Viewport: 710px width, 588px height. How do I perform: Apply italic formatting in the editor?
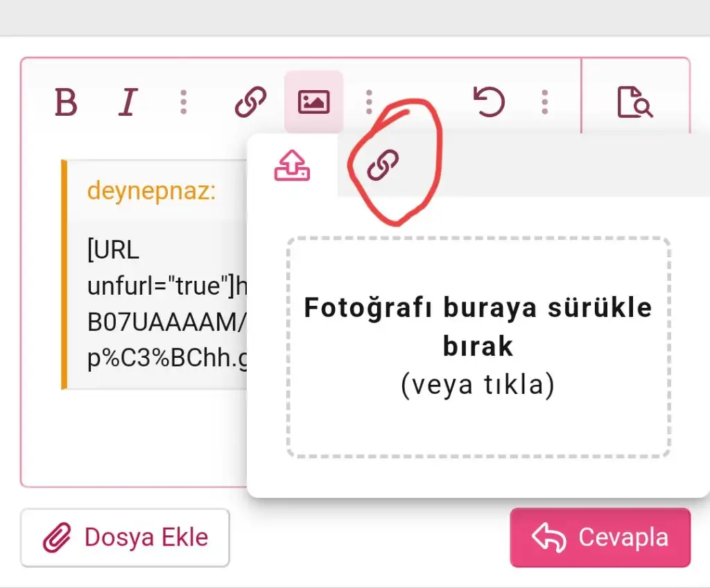pyautogui.click(x=128, y=103)
